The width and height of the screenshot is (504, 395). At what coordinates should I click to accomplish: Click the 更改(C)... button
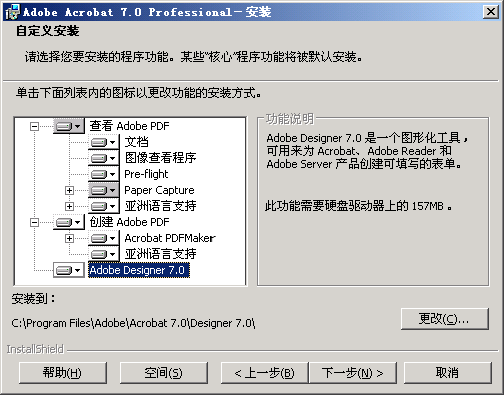445,319
